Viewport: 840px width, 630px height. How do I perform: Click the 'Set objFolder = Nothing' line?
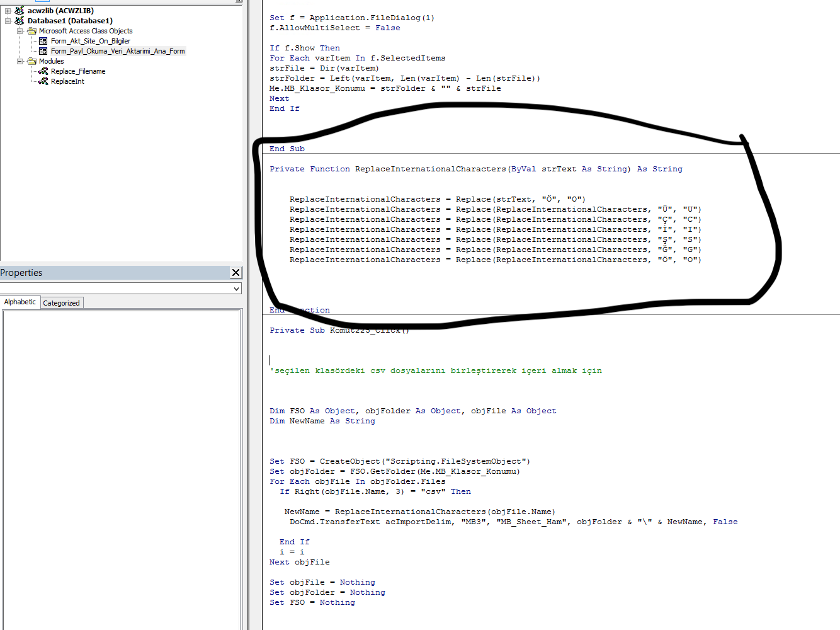[x=327, y=592]
